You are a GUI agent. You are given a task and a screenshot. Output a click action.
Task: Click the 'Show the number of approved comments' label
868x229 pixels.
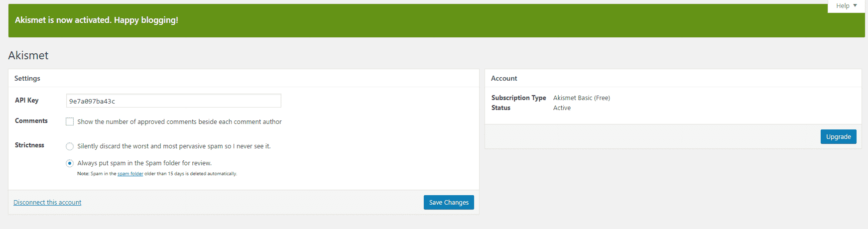pyautogui.click(x=179, y=121)
